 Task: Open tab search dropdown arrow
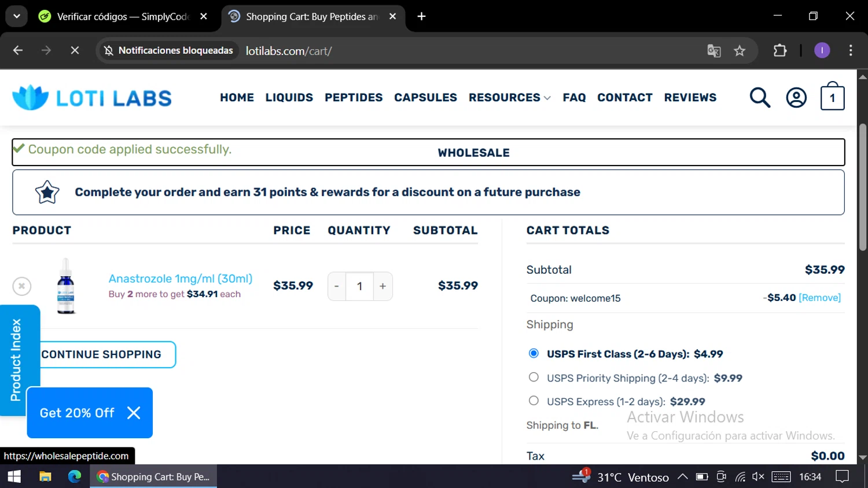17,16
